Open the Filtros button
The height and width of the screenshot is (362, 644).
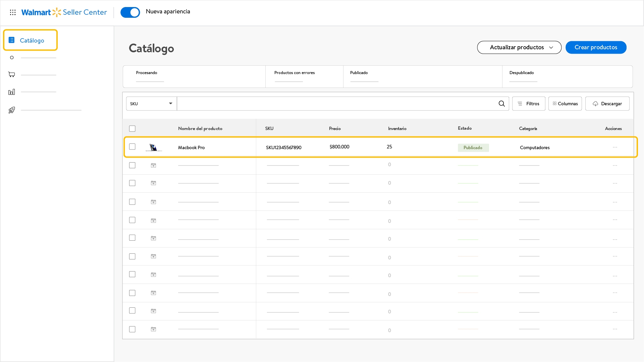tap(529, 104)
